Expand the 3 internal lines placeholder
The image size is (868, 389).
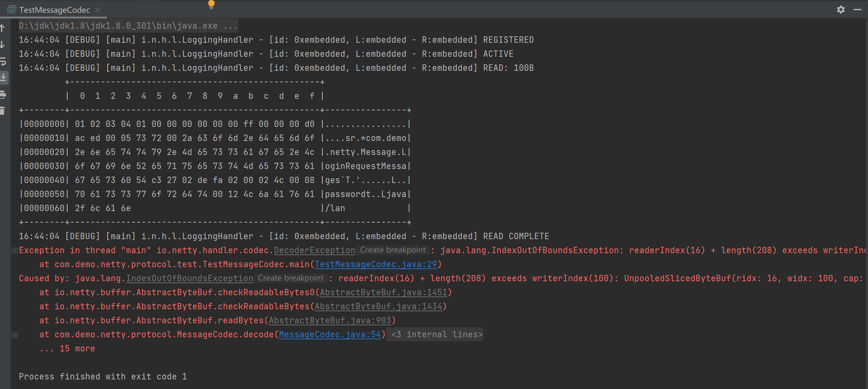pyautogui.click(x=436, y=335)
